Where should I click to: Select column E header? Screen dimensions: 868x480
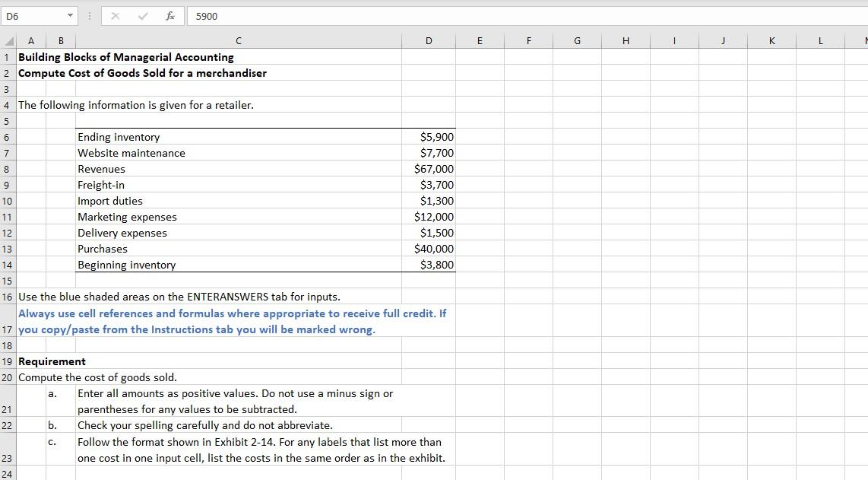click(480, 40)
